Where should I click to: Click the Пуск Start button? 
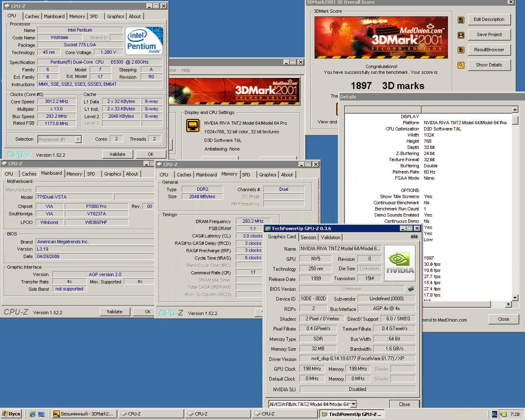[x=11, y=414]
